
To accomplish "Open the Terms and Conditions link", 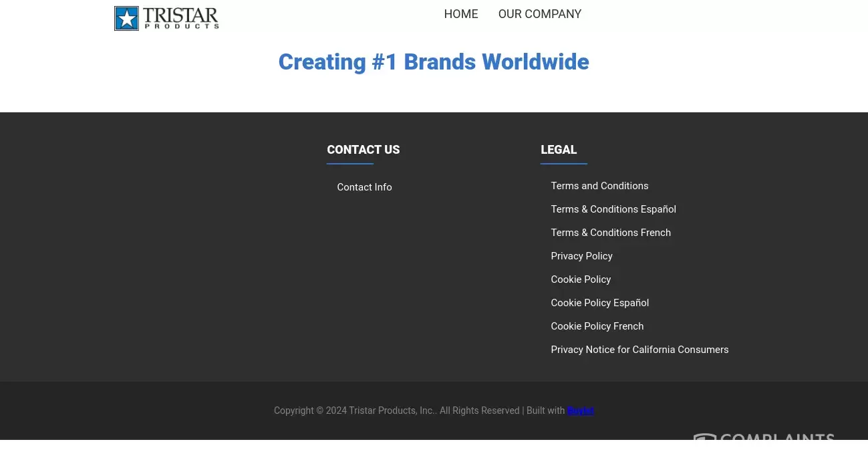I will pyautogui.click(x=599, y=186).
